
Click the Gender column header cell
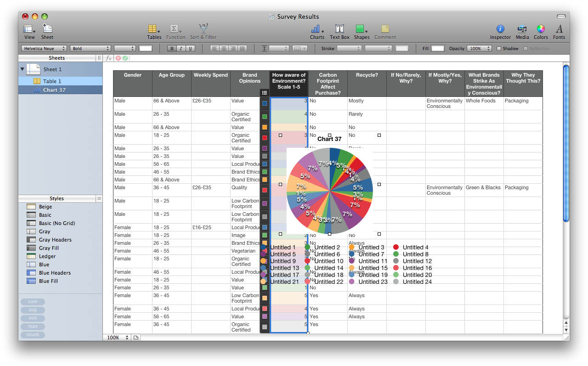point(133,84)
